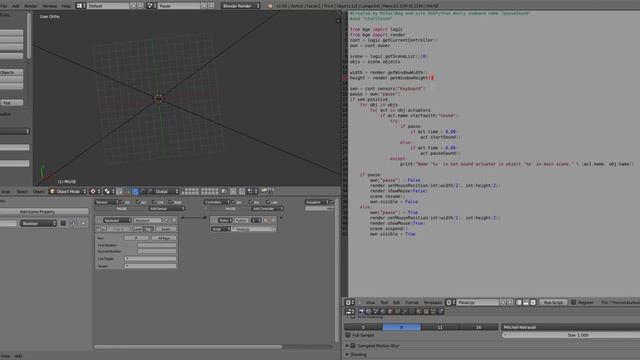
Task: Change the Keyboard sensor type dropdown
Action: point(118,220)
